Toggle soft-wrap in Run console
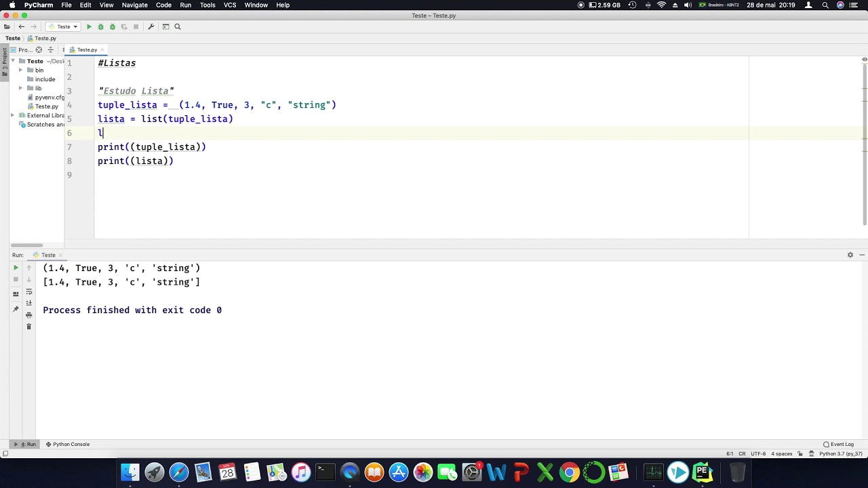This screenshot has width=868, height=488. (28, 291)
